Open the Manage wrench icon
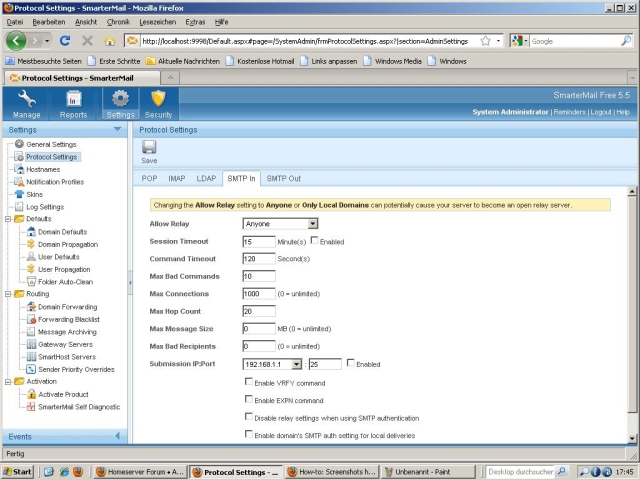 [x=27, y=99]
